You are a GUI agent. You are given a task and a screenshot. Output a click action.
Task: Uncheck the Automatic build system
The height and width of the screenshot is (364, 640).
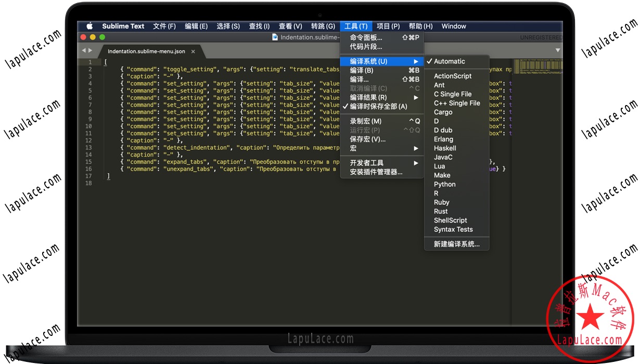pos(449,61)
